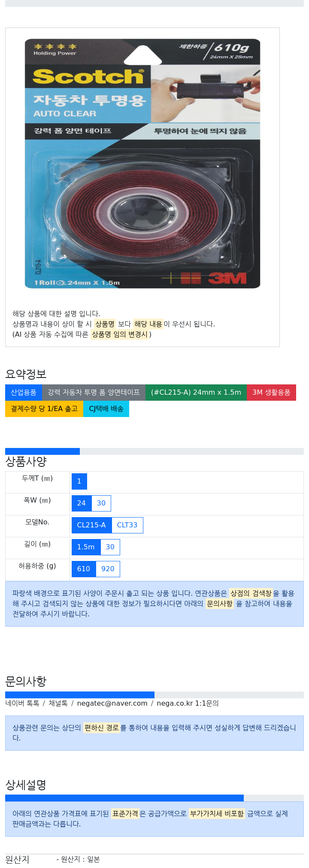Choose load capacity 920

(x=108, y=569)
